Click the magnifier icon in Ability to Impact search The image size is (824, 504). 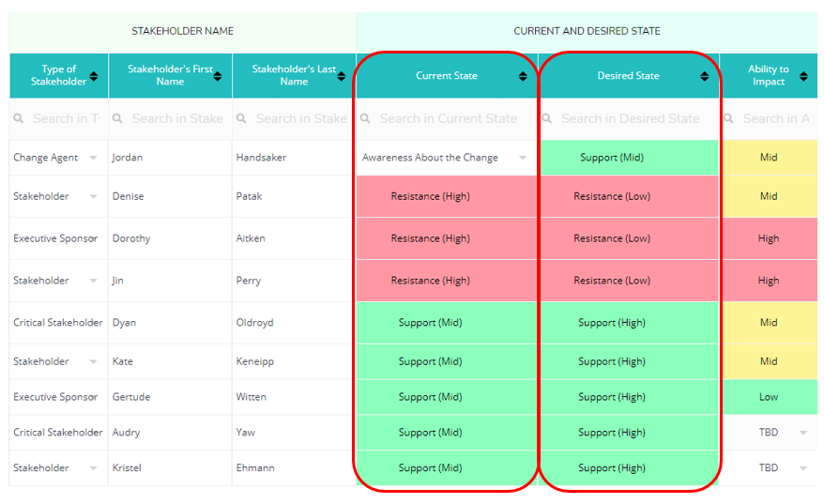pos(730,119)
